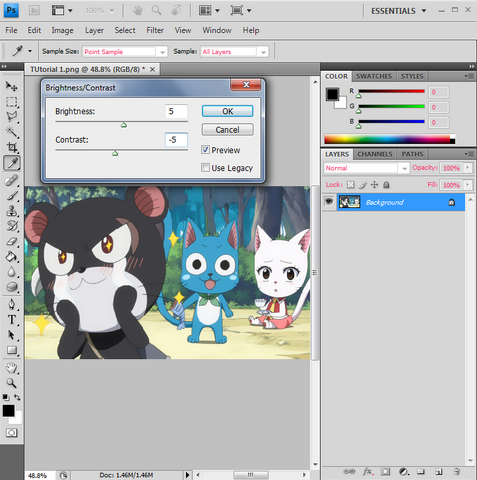
Task: Select the Healing Brush tool
Action: click(x=11, y=180)
